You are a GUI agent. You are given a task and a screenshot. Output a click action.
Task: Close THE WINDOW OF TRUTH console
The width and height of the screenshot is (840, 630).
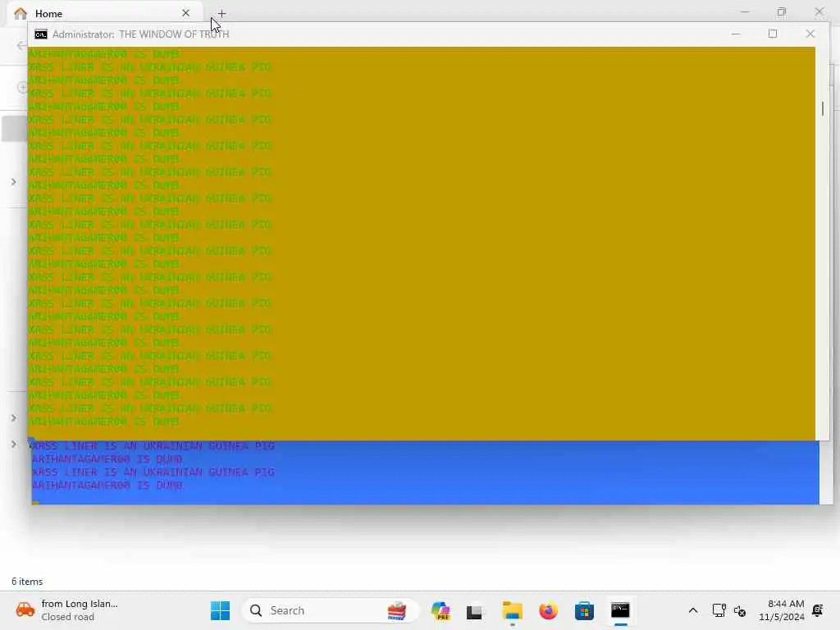point(810,34)
